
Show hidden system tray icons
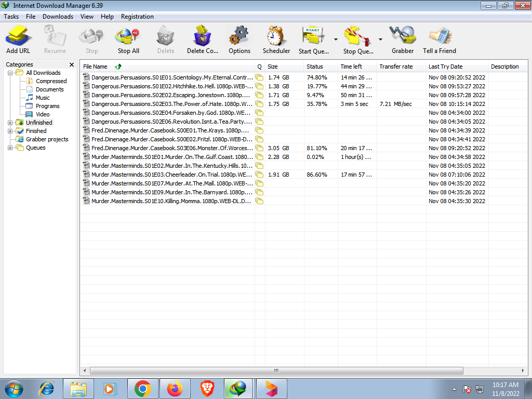(454, 389)
